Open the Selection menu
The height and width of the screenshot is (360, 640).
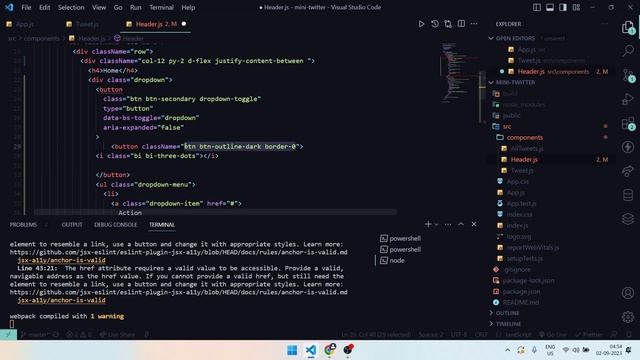(x=71, y=7)
